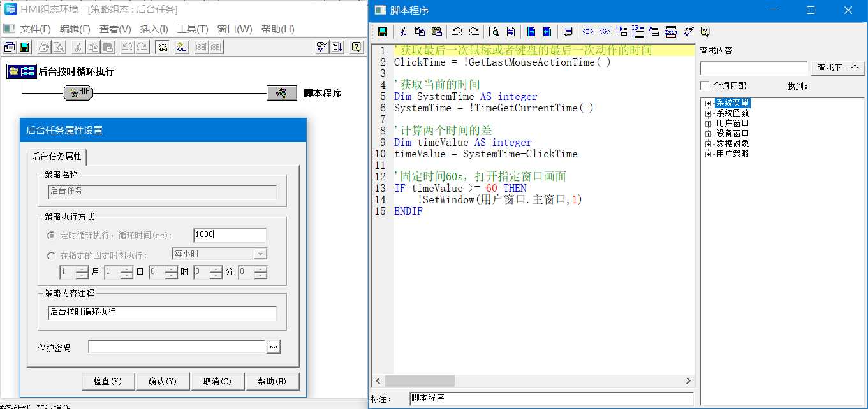Open HMI help from the main toolbar question icon
The image size is (868, 409).
tap(357, 47)
